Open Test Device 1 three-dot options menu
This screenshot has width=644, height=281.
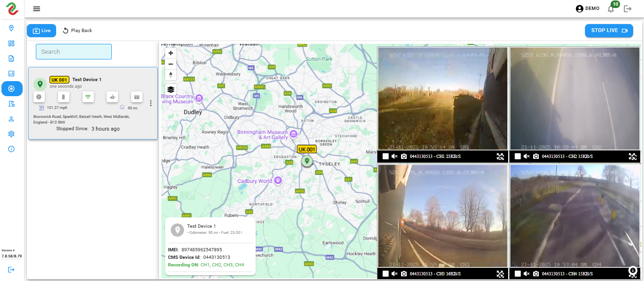(151, 103)
